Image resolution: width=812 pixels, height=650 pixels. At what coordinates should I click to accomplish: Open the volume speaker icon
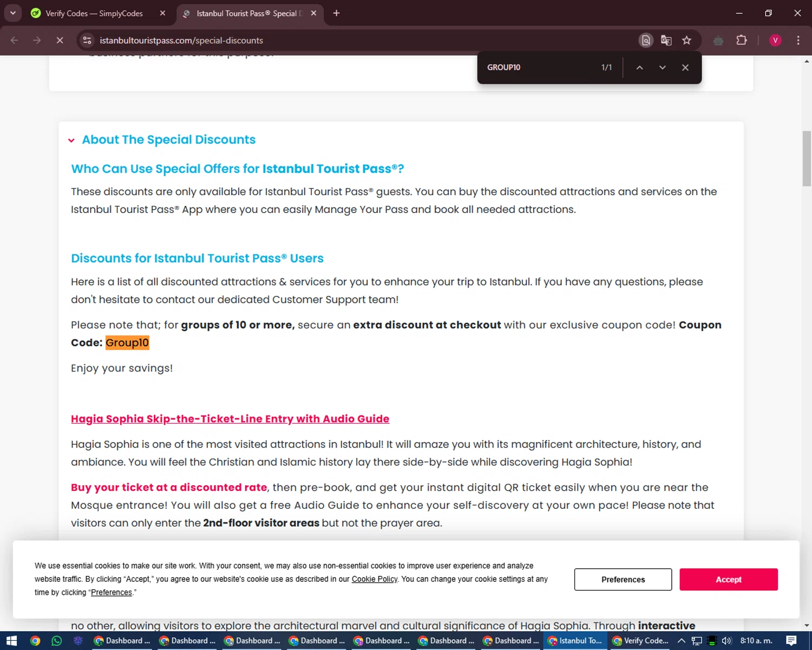click(726, 641)
